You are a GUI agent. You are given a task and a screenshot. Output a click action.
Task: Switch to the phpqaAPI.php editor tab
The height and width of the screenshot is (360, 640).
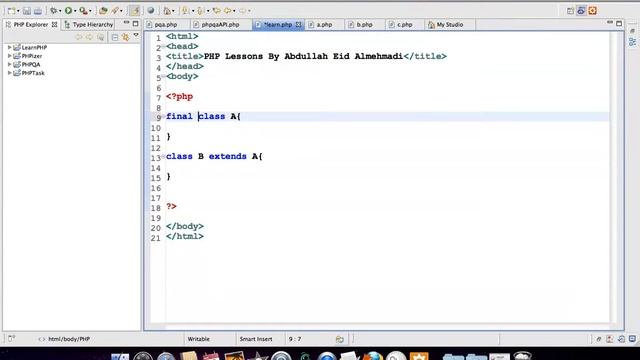tap(220, 24)
